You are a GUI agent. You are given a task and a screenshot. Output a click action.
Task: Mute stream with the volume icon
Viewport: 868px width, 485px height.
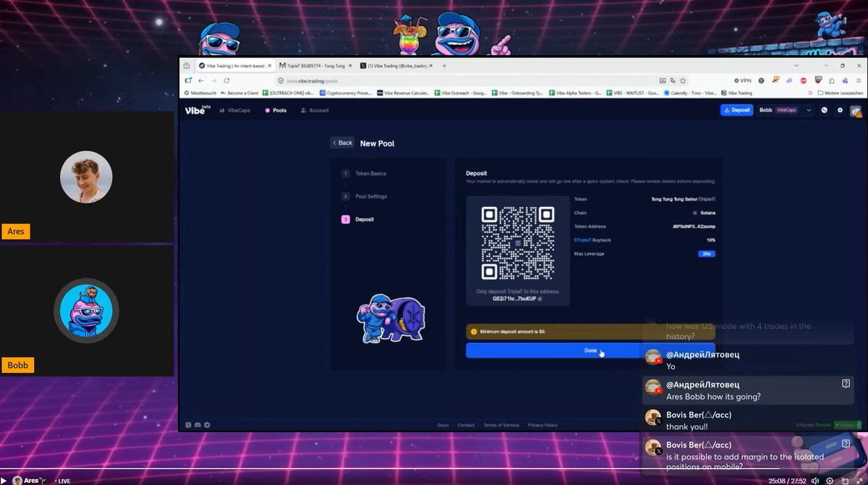click(816, 481)
